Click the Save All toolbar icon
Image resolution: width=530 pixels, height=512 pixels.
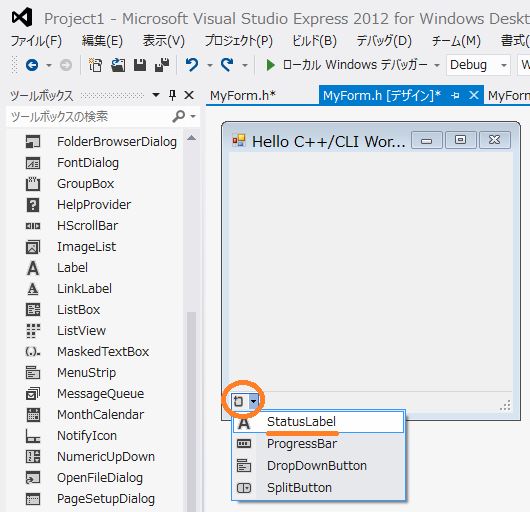coord(162,65)
